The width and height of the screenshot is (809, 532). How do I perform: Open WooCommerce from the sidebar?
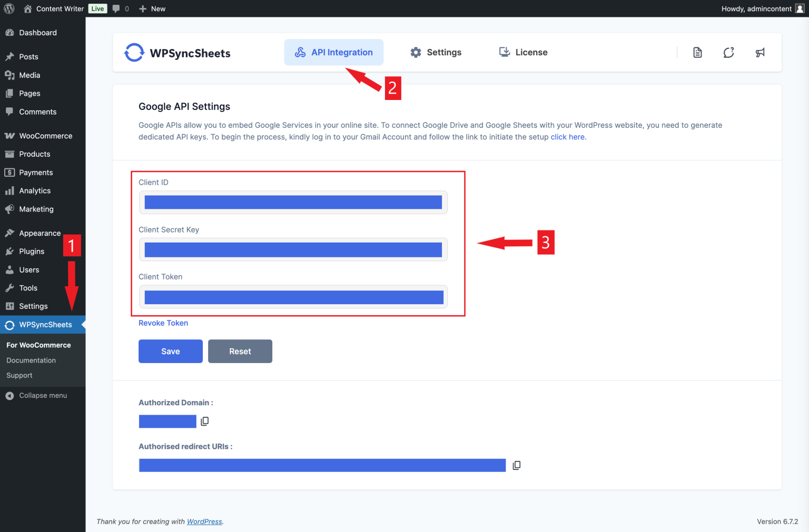click(x=45, y=135)
